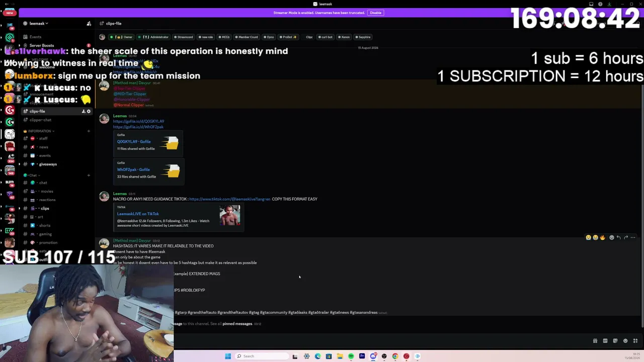Open settings gear for clips-file channel
The width and height of the screenshot is (644, 362).
pyautogui.click(x=89, y=111)
